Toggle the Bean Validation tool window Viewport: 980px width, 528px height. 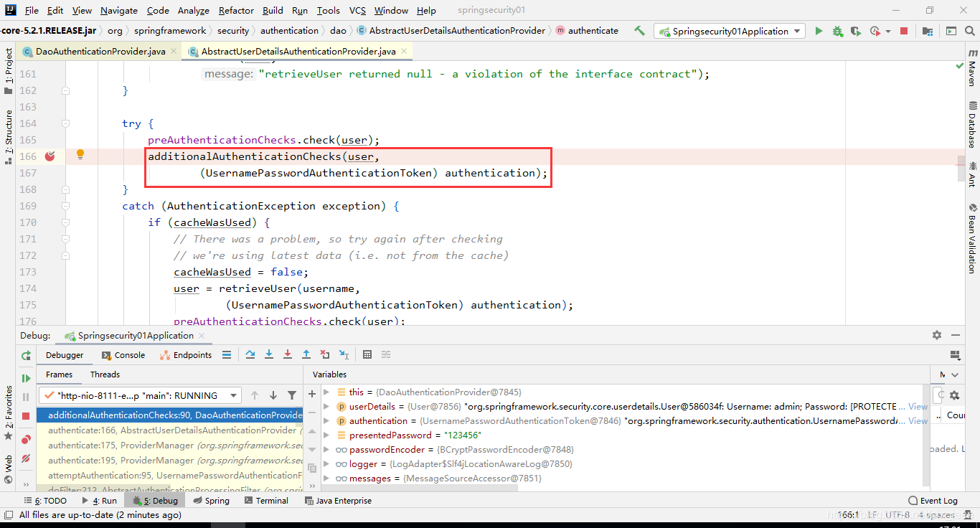971,238
